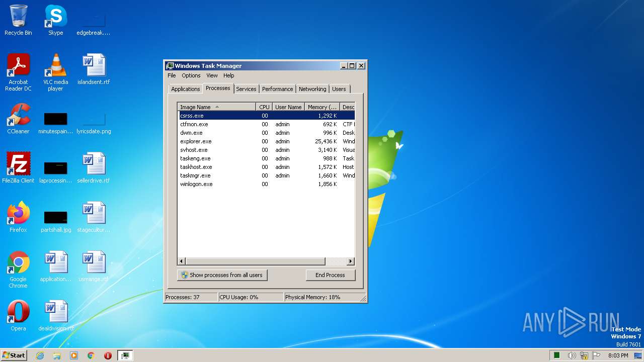Switch to the Users tab
The image size is (644, 362).
click(x=339, y=89)
